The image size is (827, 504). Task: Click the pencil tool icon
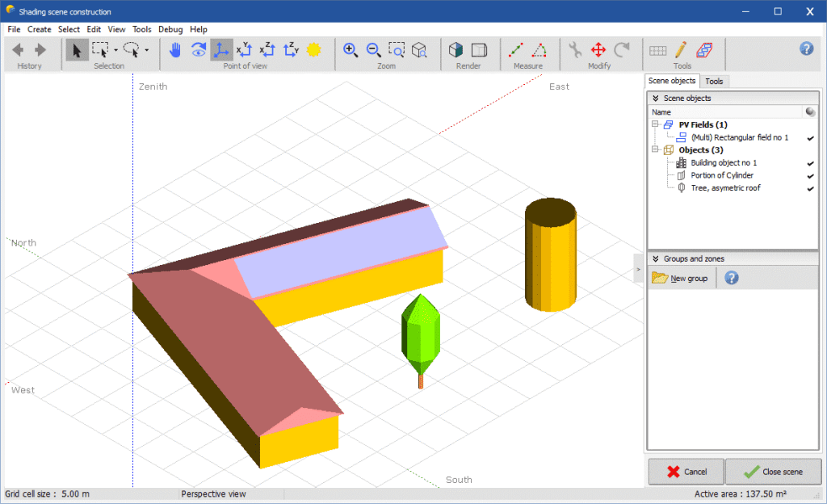[x=681, y=50]
